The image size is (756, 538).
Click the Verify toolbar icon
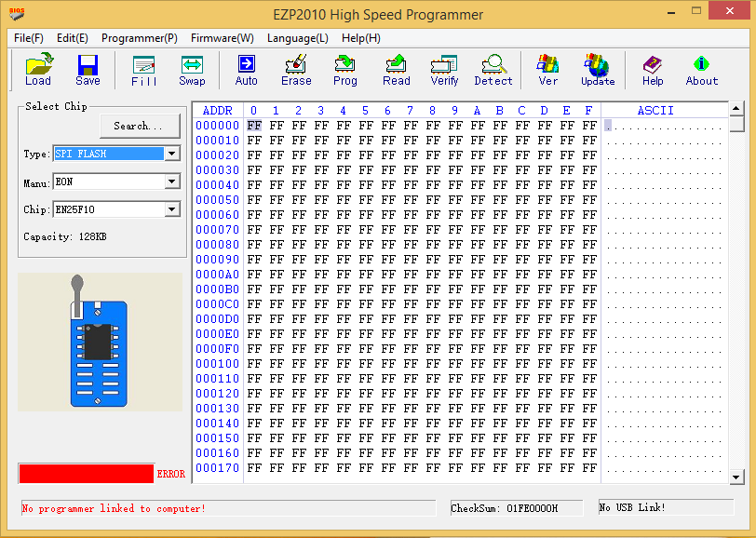coord(444,71)
